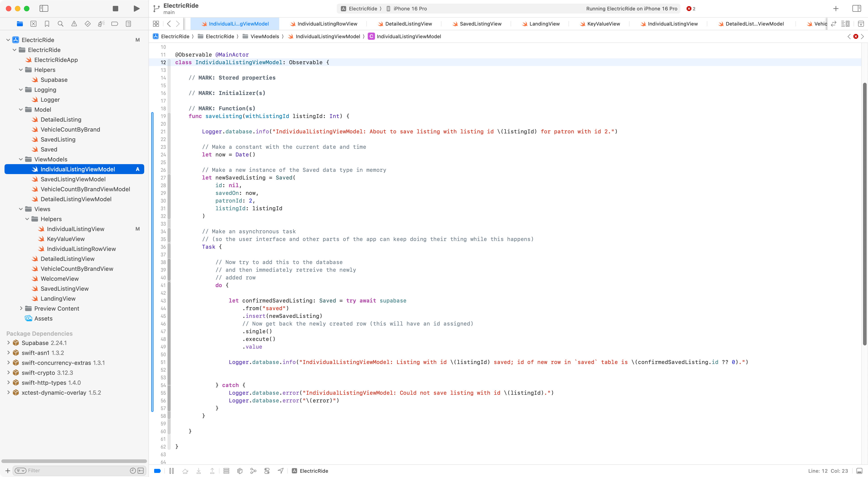This screenshot has height=477, width=868.
Task: Open the Bookmark navigator icon
Action: (x=47, y=24)
